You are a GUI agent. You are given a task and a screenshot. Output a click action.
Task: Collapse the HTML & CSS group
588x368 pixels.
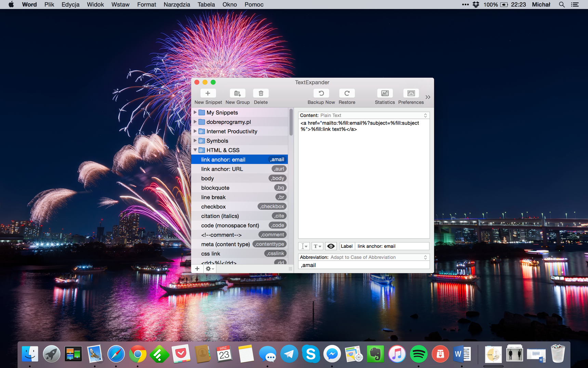point(195,150)
